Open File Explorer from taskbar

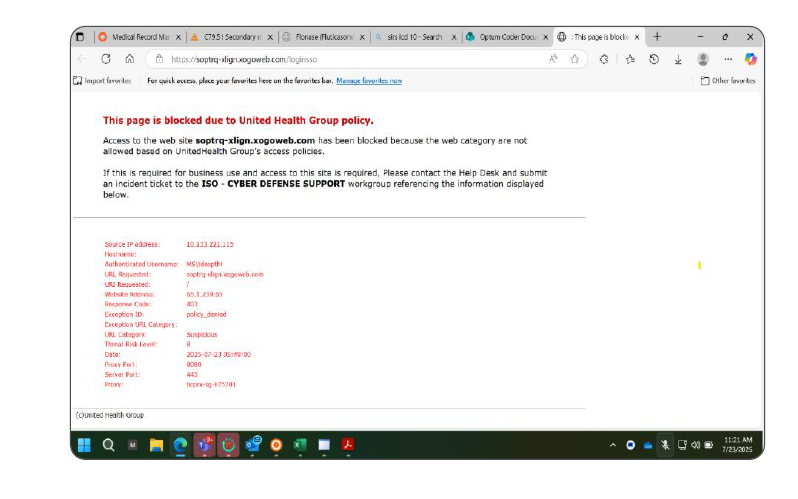click(x=156, y=445)
